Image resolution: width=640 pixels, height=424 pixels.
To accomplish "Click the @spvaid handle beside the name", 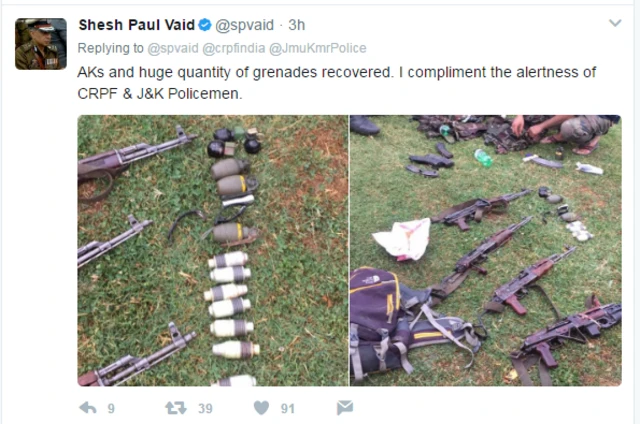I will coord(244,25).
